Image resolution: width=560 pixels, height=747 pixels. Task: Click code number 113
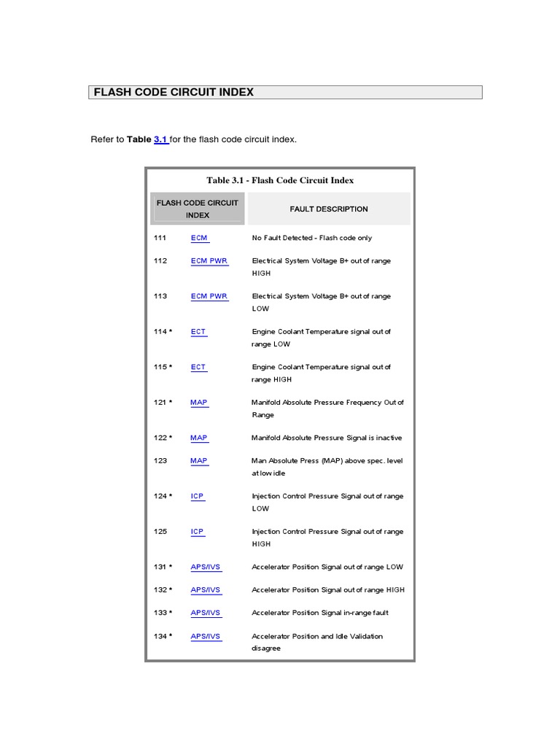pos(160,296)
